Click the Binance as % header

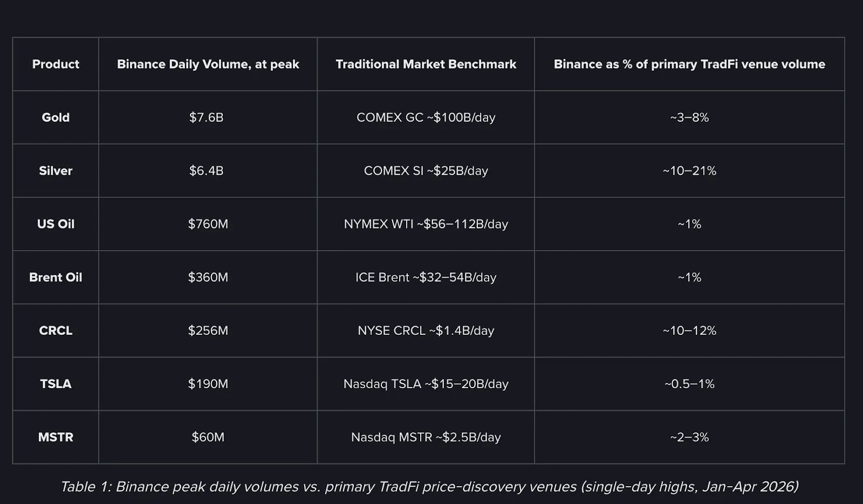point(689,64)
